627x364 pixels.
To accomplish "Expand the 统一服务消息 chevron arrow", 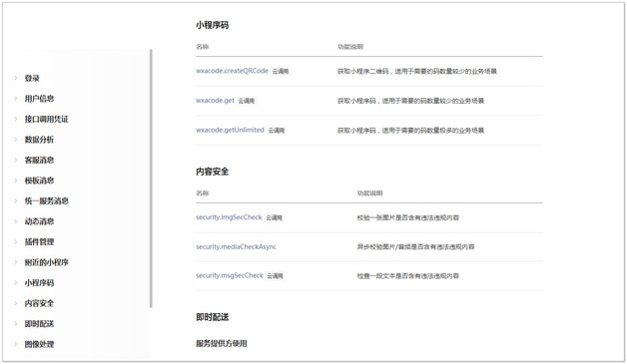I will [16, 200].
